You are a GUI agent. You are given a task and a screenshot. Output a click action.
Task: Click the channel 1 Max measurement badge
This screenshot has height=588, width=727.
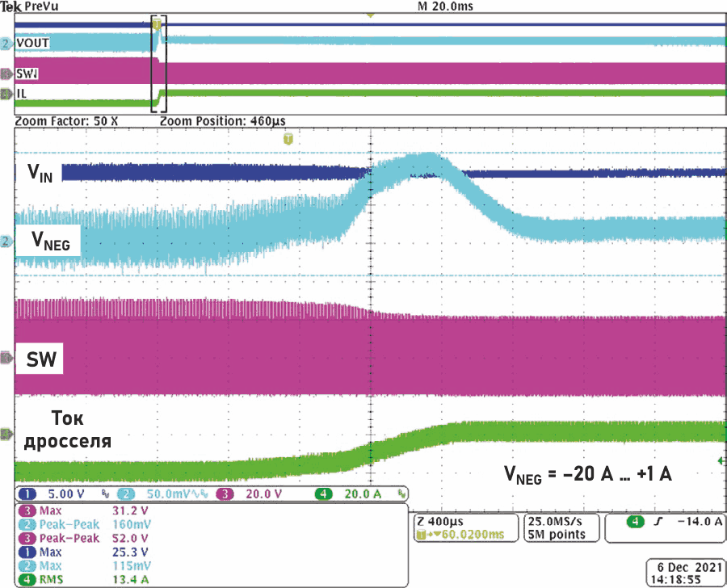[27, 552]
